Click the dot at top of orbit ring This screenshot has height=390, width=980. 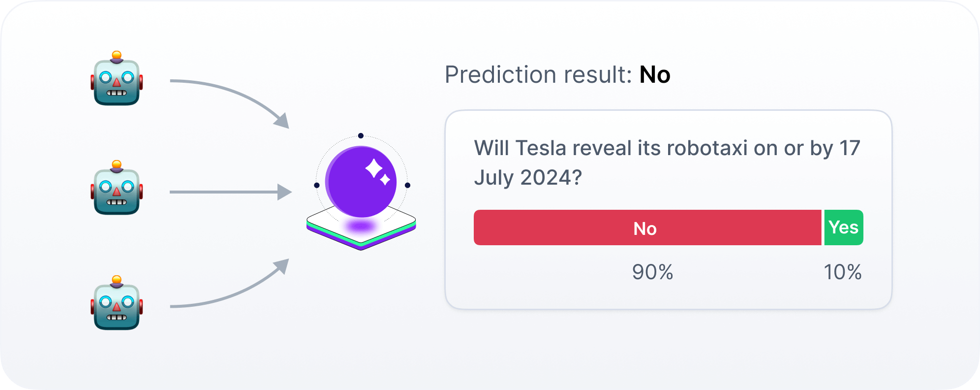[361, 135]
